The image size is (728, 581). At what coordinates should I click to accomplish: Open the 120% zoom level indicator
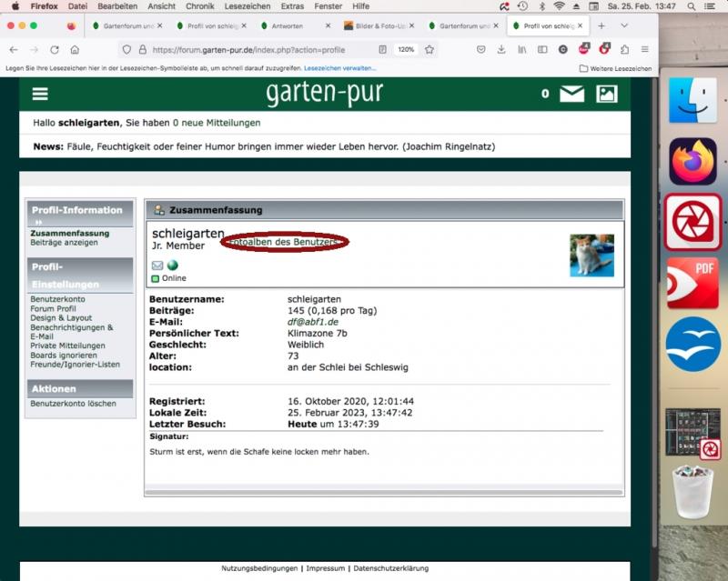(x=406, y=50)
